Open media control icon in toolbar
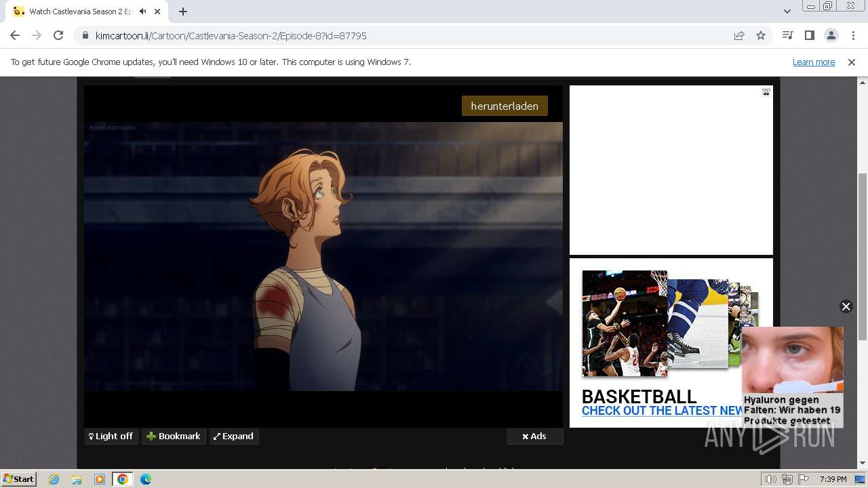This screenshot has height=488, width=868. click(787, 35)
